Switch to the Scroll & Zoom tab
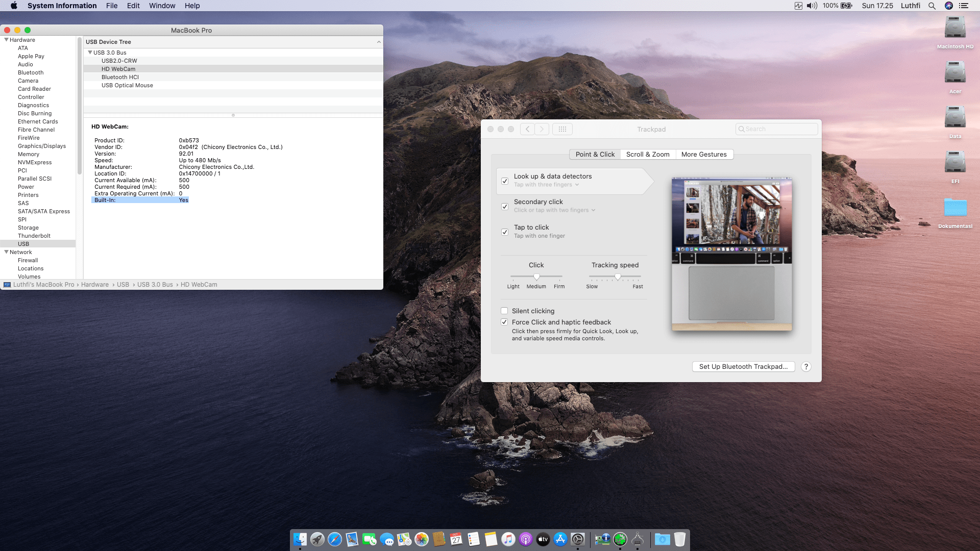 648,154
